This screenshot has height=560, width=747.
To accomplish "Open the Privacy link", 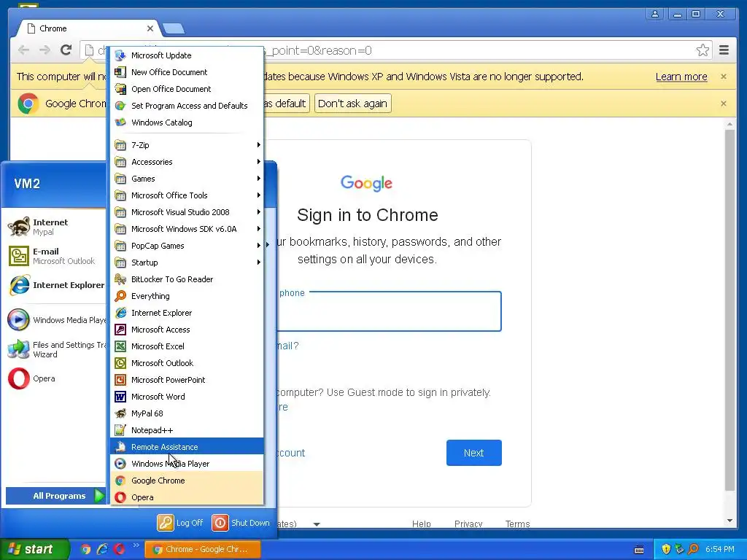I will tap(468, 524).
